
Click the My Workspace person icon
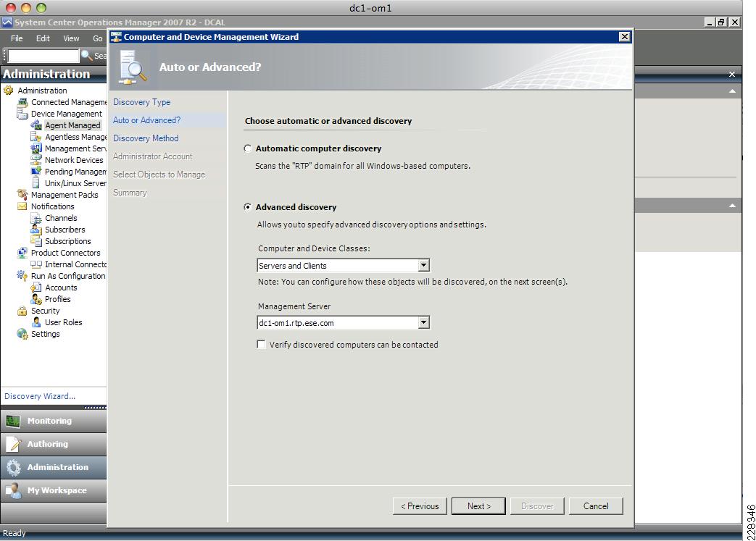13,490
